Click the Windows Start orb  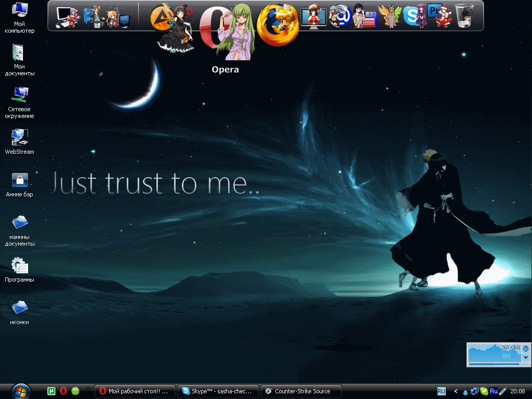[21, 391]
